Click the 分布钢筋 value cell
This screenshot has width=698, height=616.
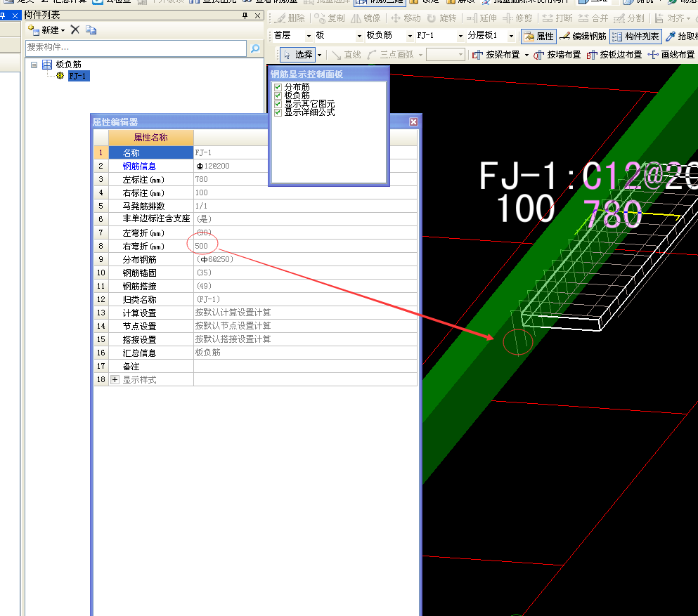305,259
